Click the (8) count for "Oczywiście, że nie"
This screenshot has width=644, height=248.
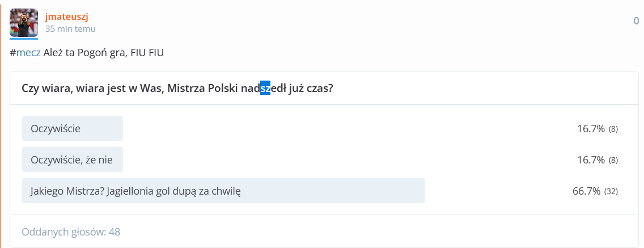click(613, 161)
